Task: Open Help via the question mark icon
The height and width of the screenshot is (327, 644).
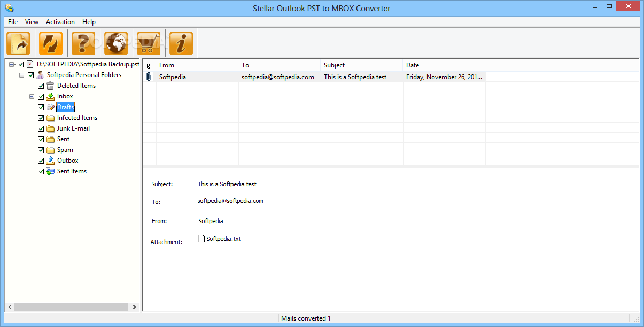Action: [x=83, y=43]
